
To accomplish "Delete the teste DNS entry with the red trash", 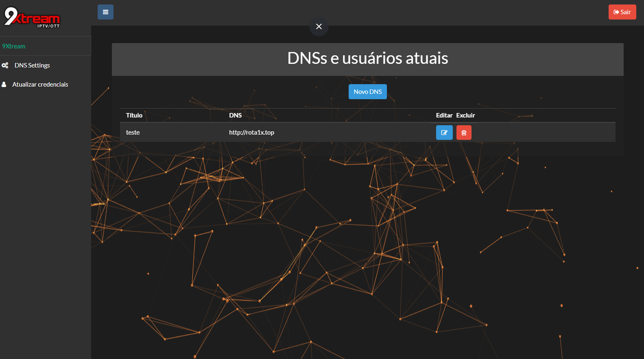I will pyautogui.click(x=464, y=133).
